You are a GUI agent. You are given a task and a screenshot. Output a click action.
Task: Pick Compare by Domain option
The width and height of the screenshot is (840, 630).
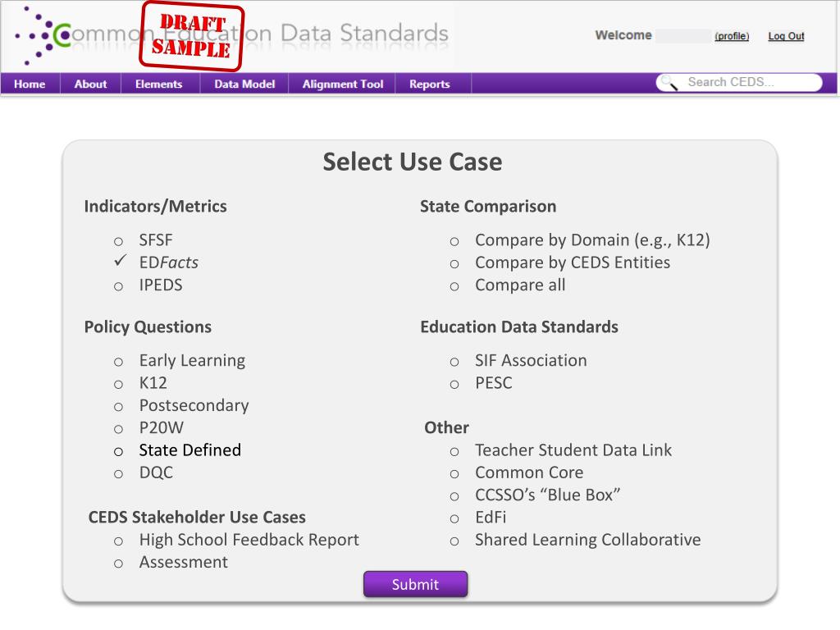coord(454,241)
